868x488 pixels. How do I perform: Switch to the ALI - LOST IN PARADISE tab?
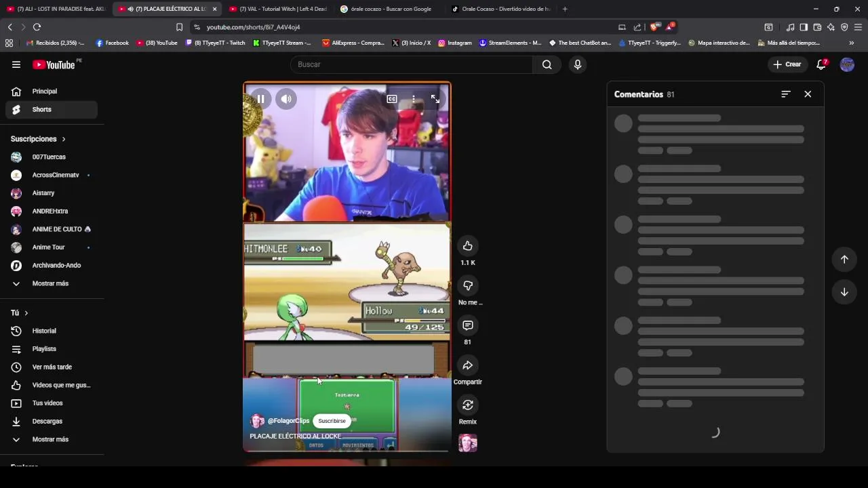56,9
